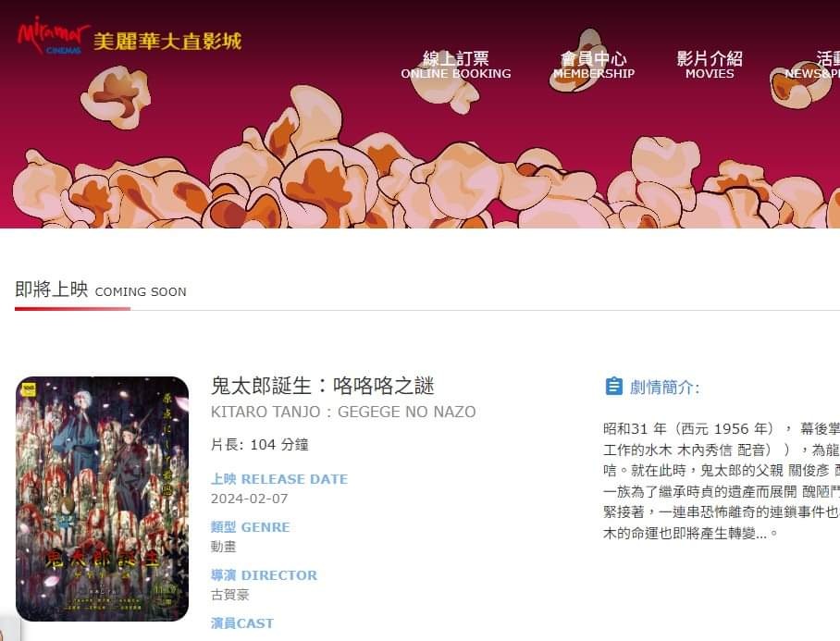The height and width of the screenshot is (641, 840).
Task: Open the News & Promotions menu item
Action: tap(812, 65)
